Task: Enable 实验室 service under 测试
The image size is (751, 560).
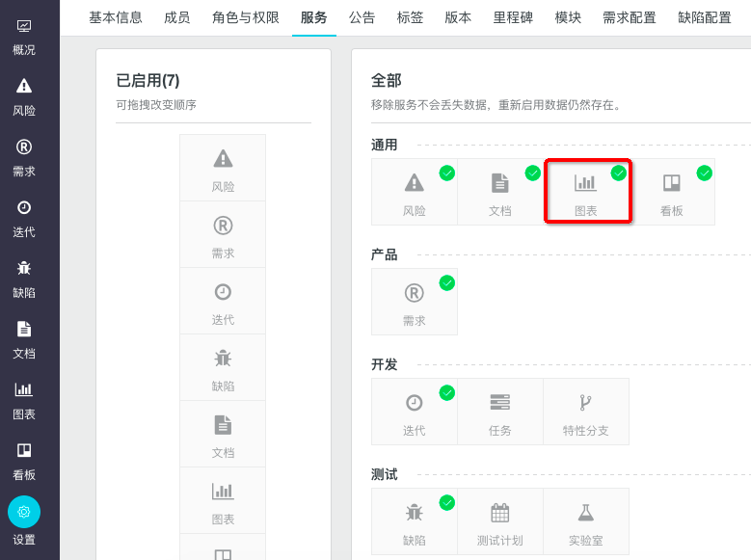Action: [x=586, y=521]
